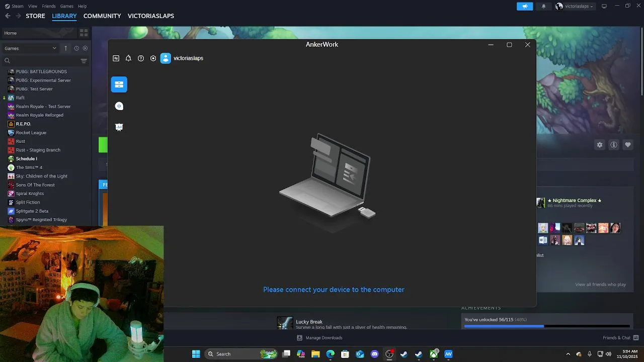Click the achievements progress bar
Image resolution: width=644 pixels, height=362 pixels.
click(x=547, y=326)
